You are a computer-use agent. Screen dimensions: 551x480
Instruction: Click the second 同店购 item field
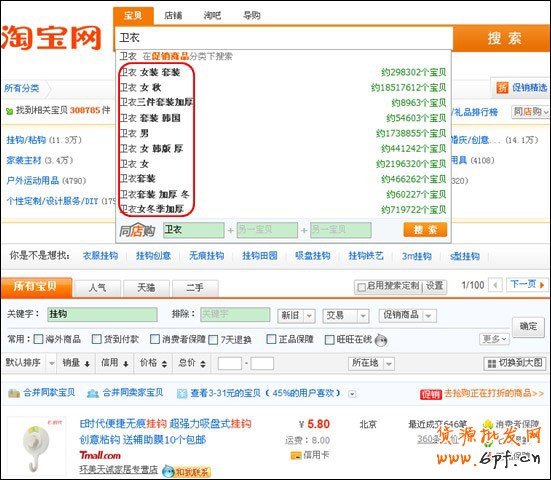(x=267, y=230)
